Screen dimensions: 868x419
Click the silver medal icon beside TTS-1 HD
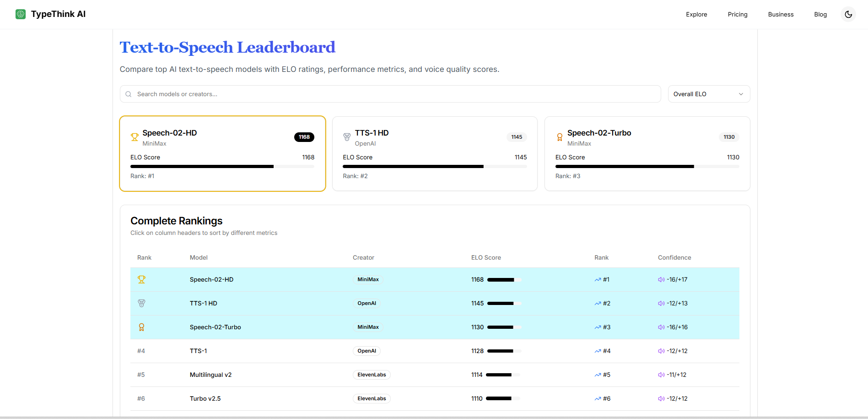pyautogui.click(x=347, y=137)
